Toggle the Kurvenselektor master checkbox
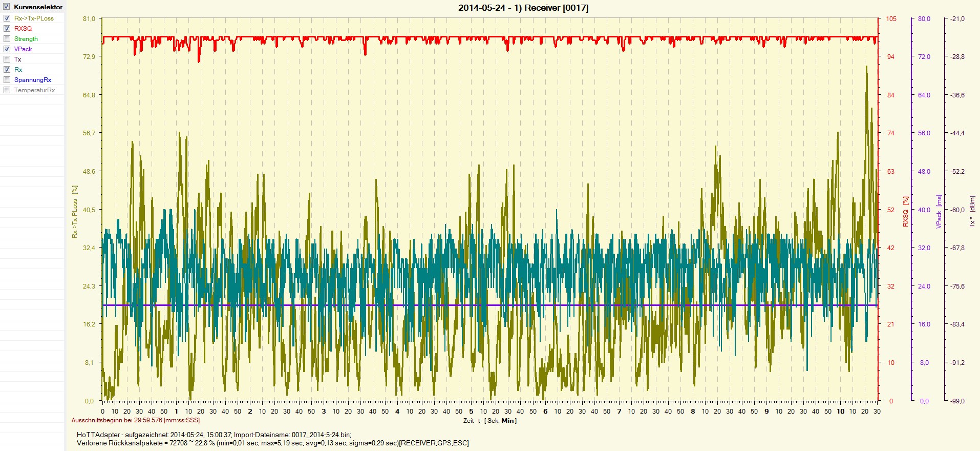Viewport: 980px width, 451px height. point(7,7)
